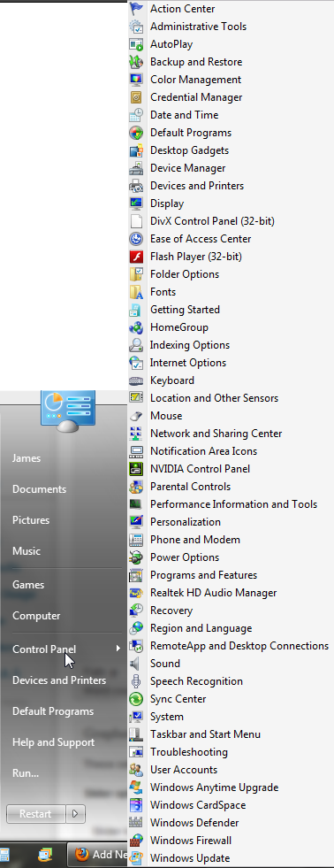
Task: Click the Sound speaker icon
Action: [x=136, y=664]
